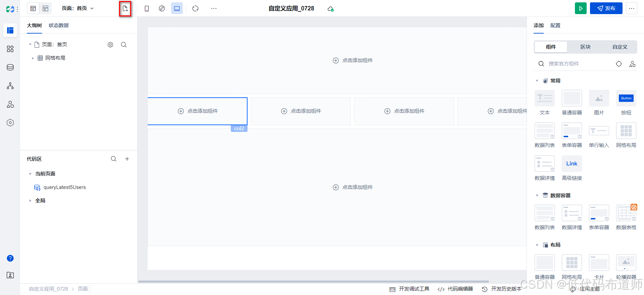Select the 文本 component
Viewport: 644px width, 295px height.
(545, 103)
